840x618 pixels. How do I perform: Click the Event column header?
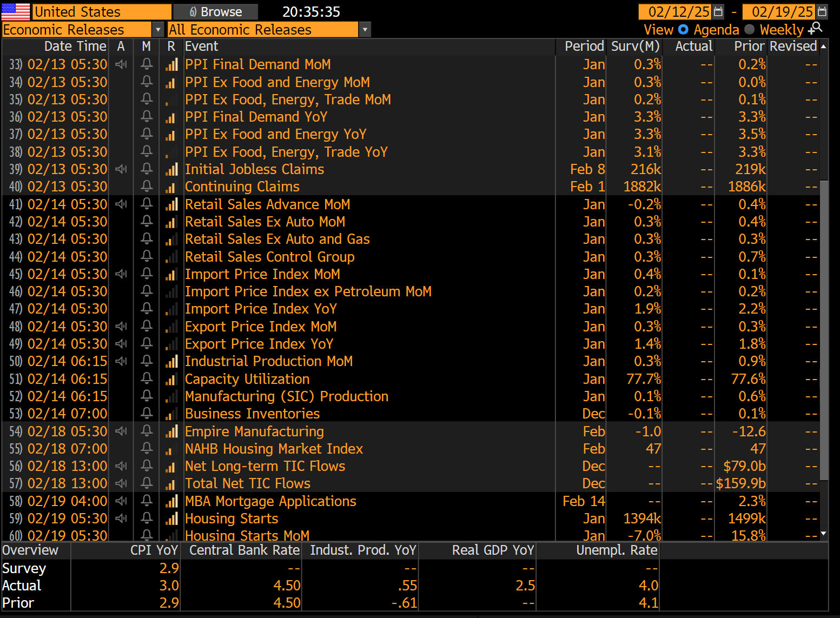(201, 46)
